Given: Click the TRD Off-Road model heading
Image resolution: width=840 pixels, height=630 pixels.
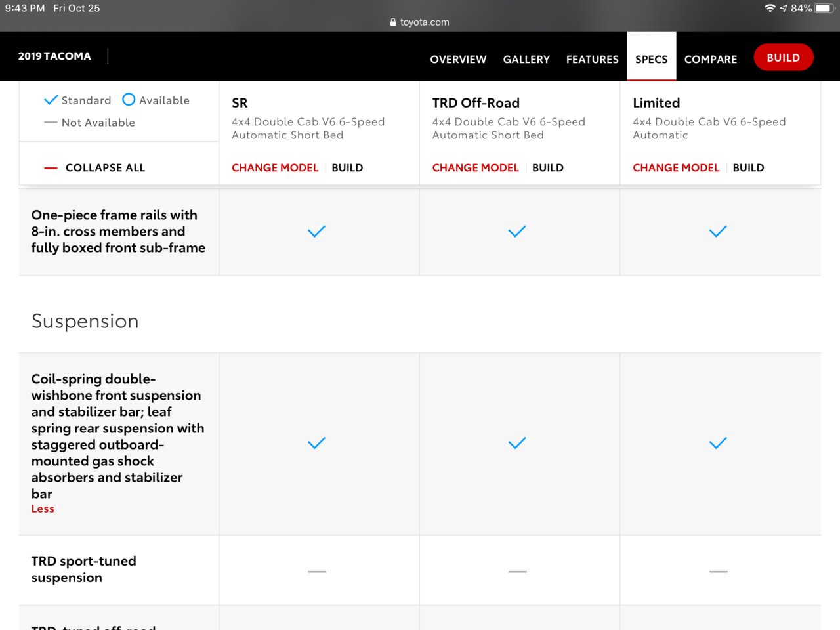Looking at the screenshot, I should (476, 103).
